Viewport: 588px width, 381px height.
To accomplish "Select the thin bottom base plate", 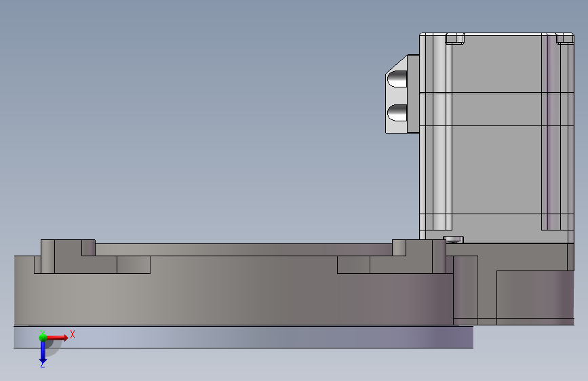I will [x=243, y=337].
